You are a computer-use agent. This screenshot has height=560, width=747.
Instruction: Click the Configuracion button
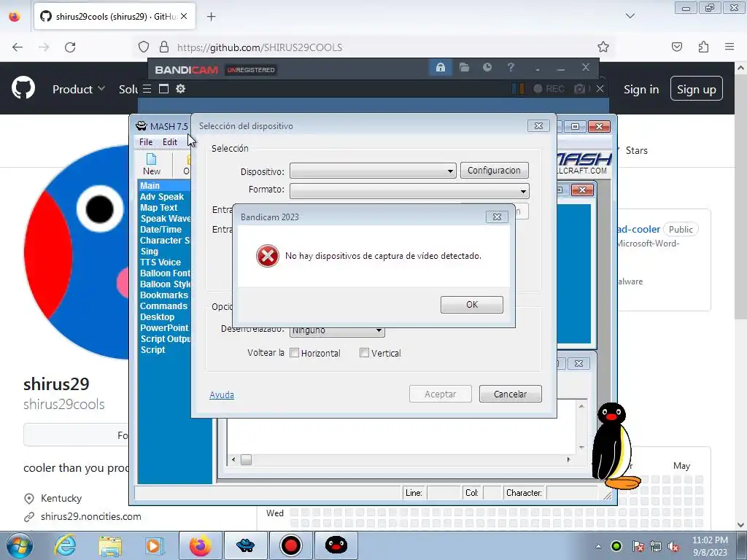click(494, 171)
